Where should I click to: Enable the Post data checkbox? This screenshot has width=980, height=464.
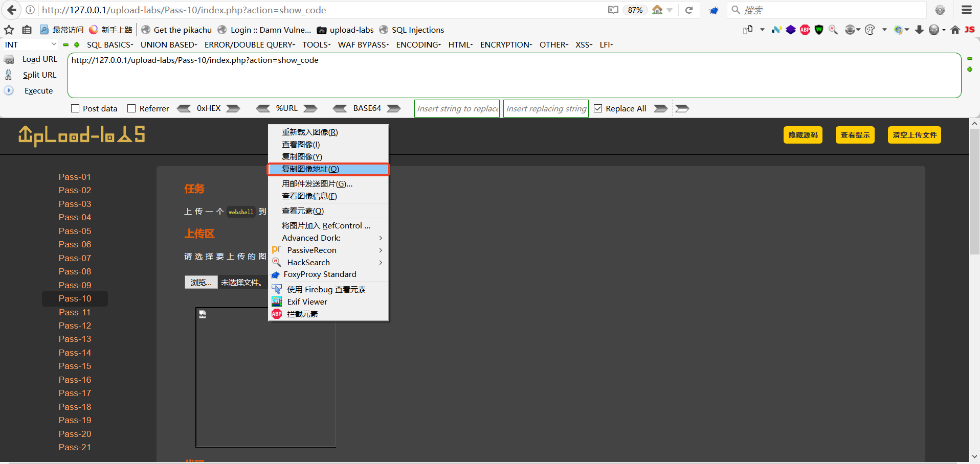pyautogui.click(x=75, y=108)
